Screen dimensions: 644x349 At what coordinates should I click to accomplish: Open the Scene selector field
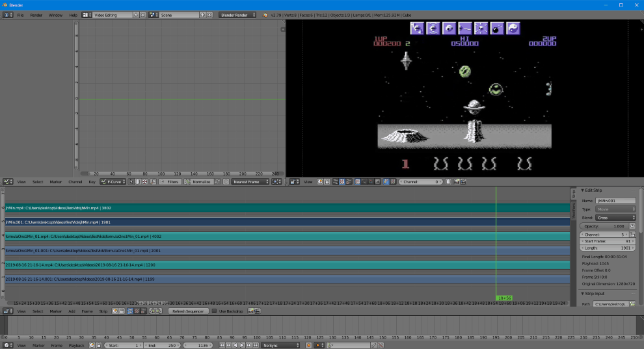pyautogui.click(x=179, y=15)
